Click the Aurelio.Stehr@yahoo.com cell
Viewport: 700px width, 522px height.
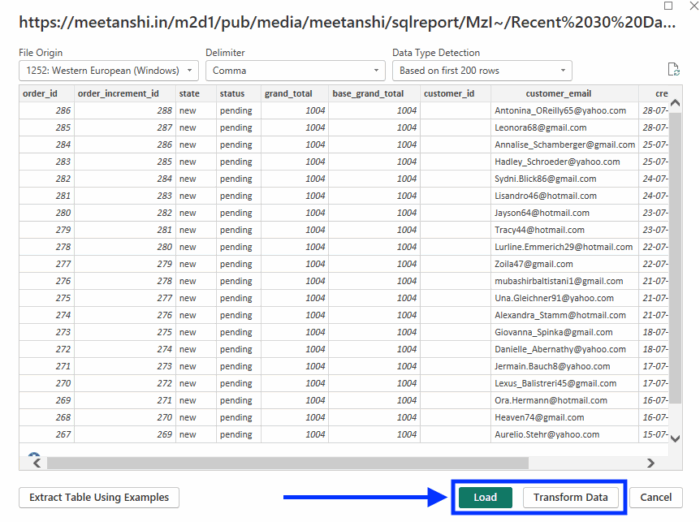pos(564,434)
